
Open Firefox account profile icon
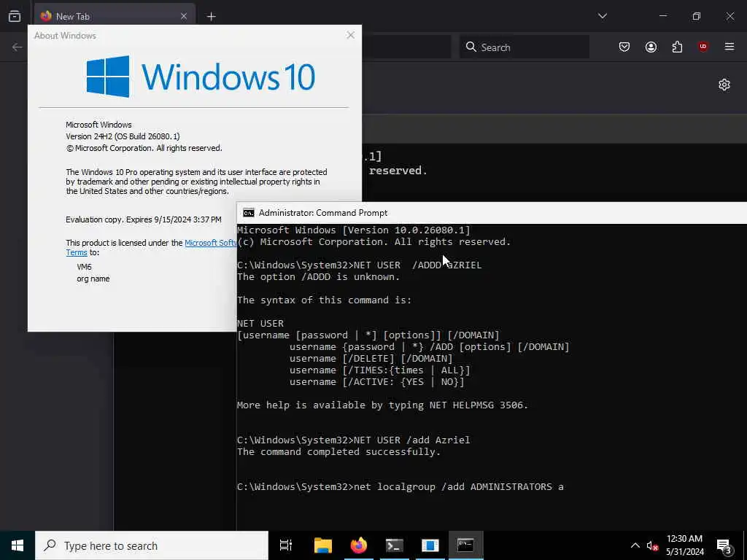(x=651, y=47)
